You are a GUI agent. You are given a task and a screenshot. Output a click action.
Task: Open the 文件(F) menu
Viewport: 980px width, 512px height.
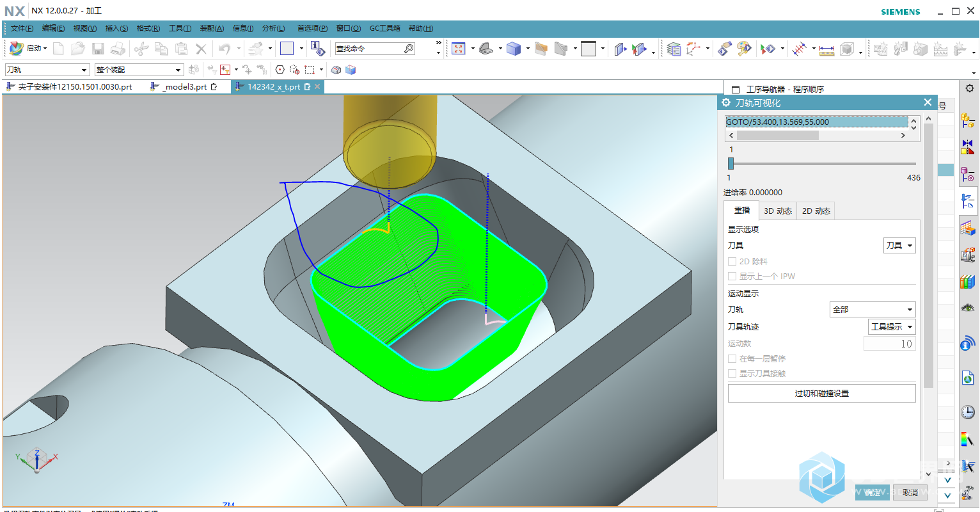[x=22, y=28]
